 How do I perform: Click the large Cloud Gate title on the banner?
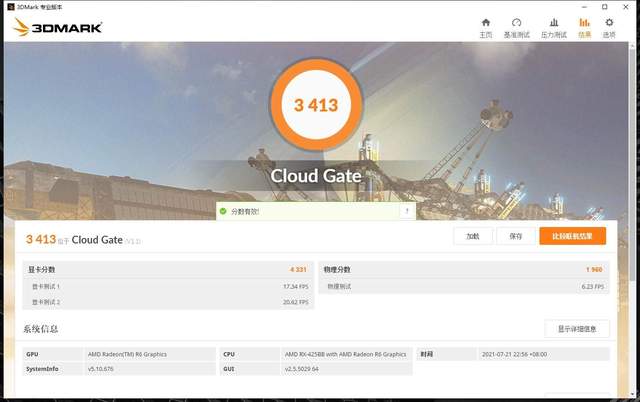pyautogui.click(x=316, y=176)
